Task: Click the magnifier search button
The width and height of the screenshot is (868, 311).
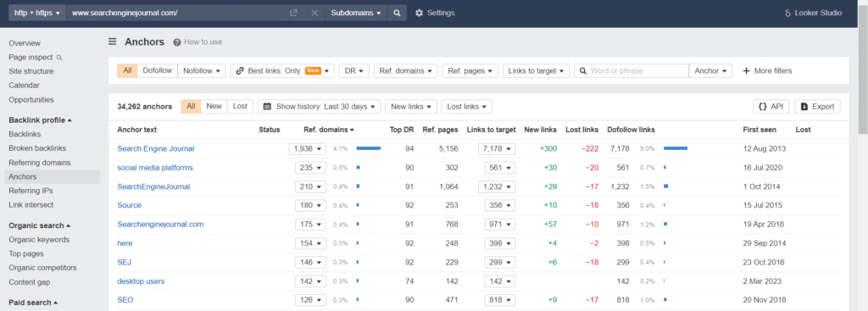Action: point(397,13)
